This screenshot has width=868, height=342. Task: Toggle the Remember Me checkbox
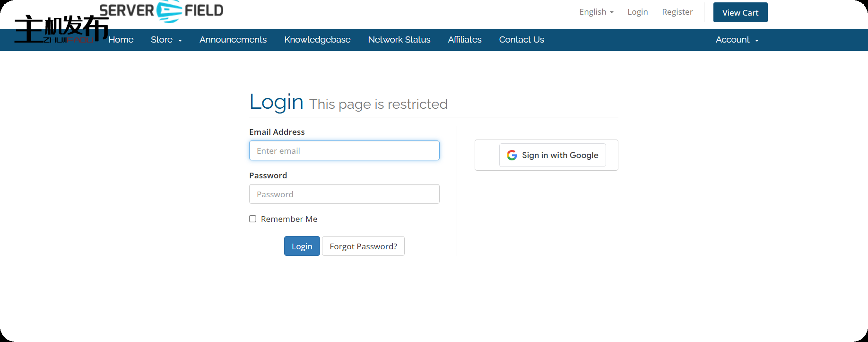(x=253, y=219)
